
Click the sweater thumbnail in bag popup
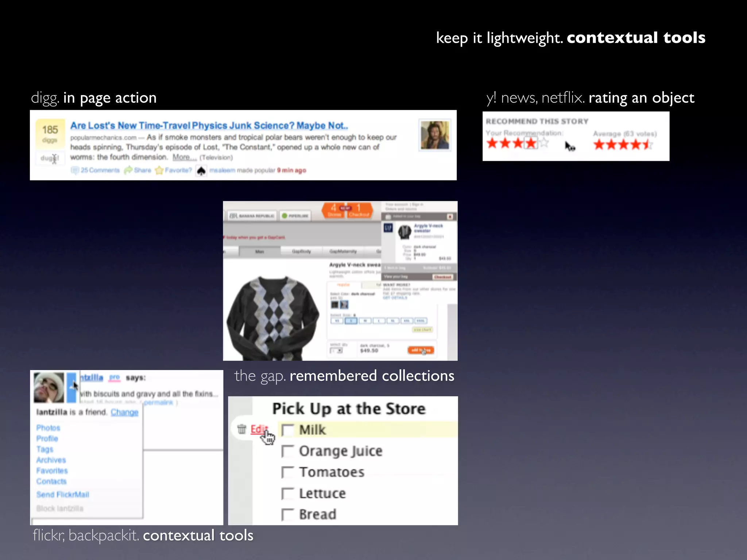404,232
